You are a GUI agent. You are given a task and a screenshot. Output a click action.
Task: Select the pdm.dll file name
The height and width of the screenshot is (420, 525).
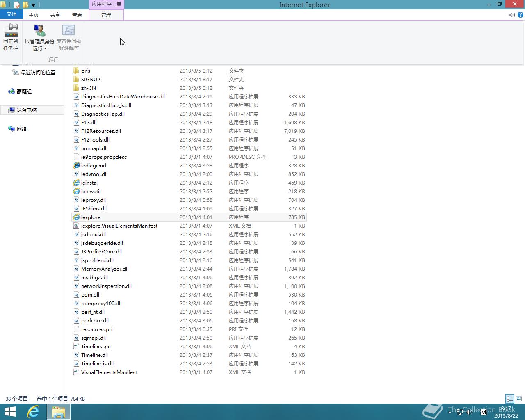pos(90,295)
